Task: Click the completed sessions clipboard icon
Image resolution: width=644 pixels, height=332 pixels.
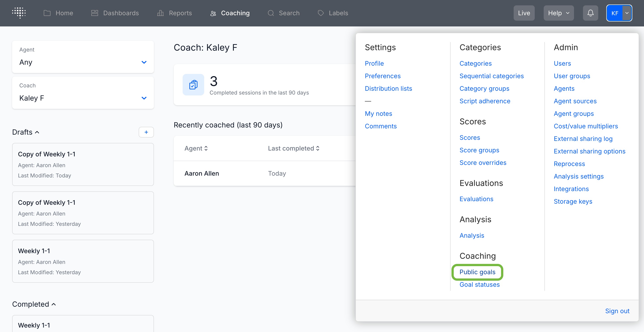Action: (x=193, y=85)
